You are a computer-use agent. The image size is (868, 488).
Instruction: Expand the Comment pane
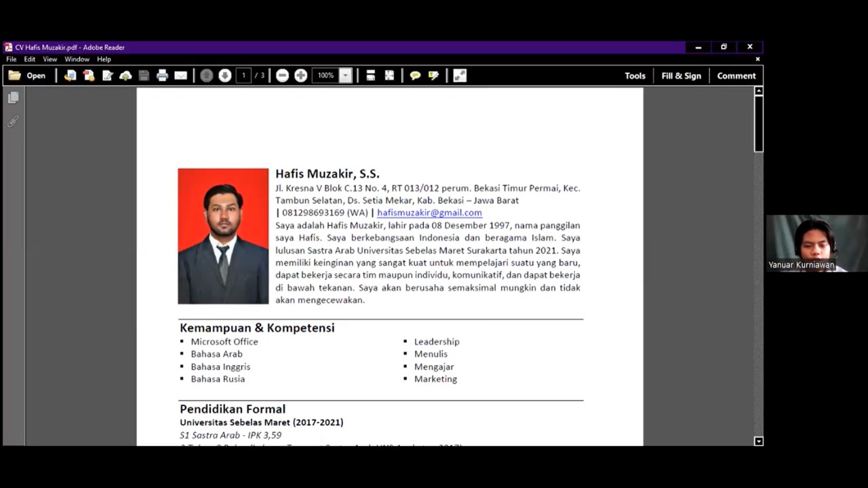click(736, 76)
